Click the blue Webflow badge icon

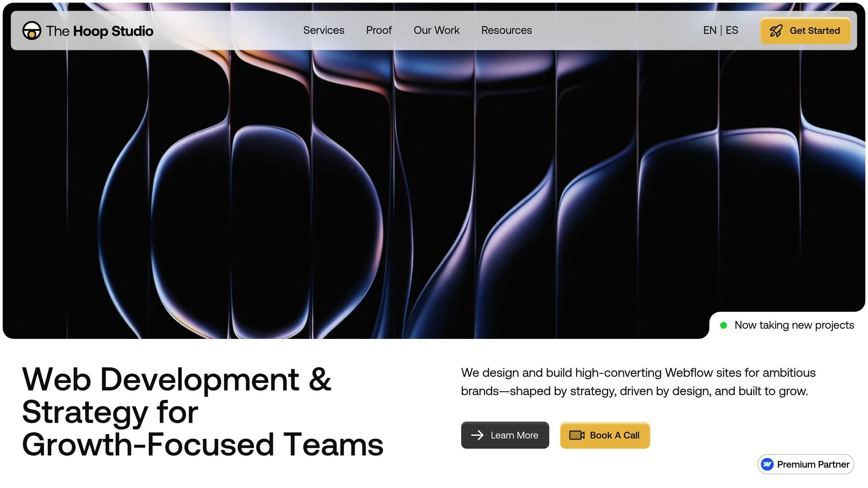pos(767,464)
